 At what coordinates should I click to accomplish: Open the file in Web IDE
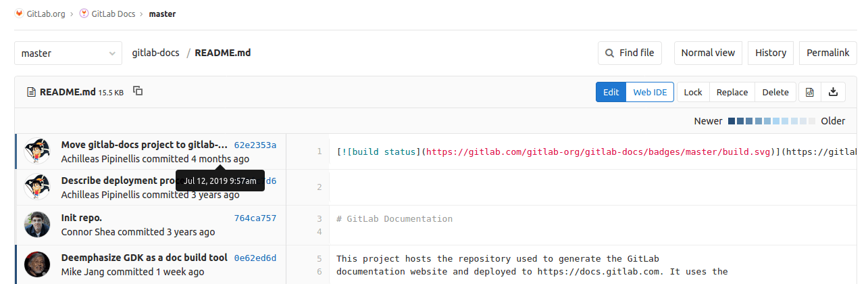[650, 92]
